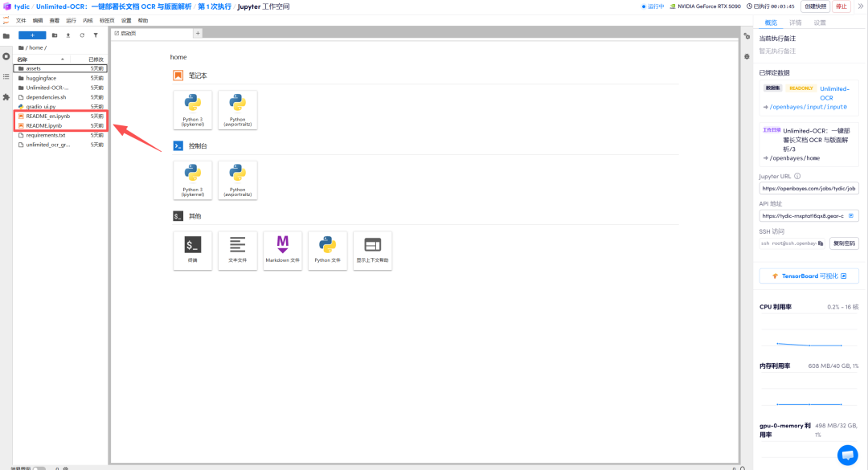Open the debugger bug icon
Viewport: 868px width, 470px height.
tap(747, 56)
